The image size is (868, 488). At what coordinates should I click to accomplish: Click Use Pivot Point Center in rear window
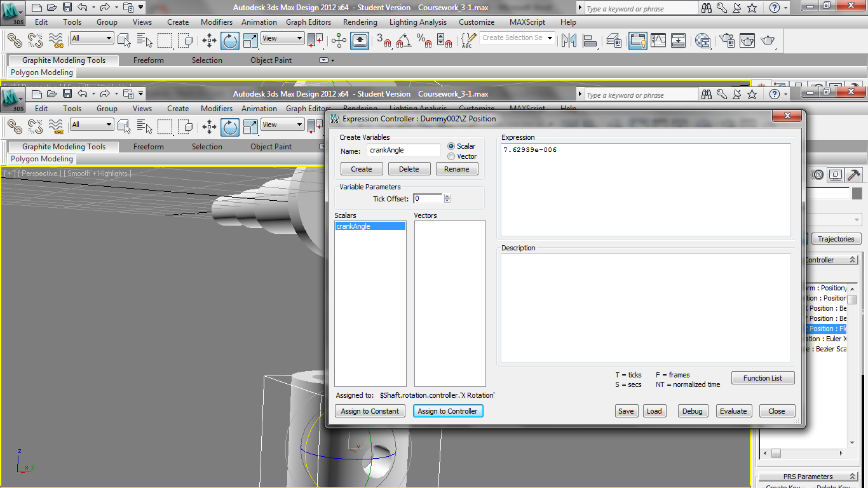tap(315, 40)
